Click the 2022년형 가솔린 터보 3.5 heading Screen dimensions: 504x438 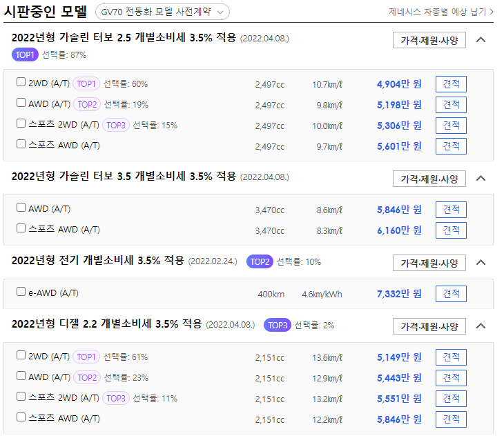coord(124,177)
